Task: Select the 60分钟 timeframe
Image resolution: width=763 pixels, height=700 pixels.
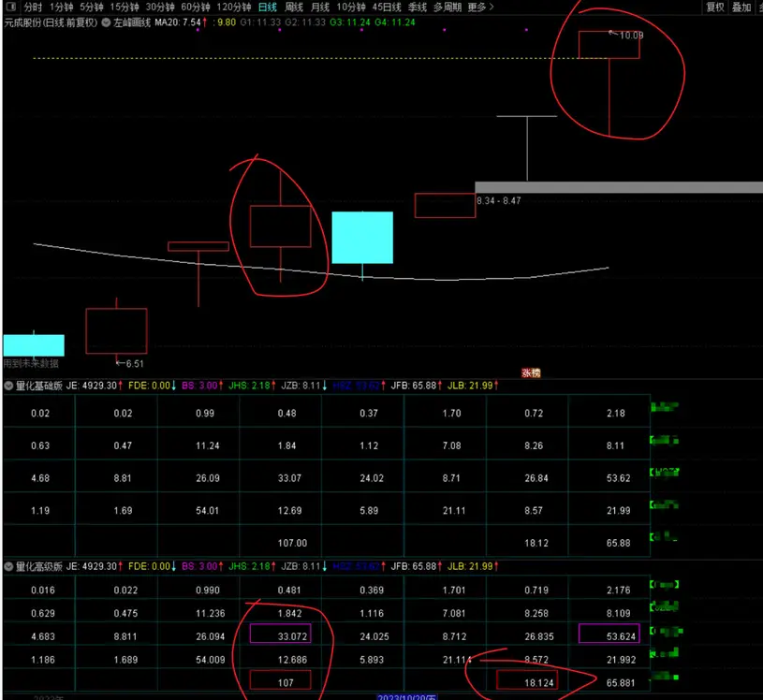Action: click(x=196, y=7)
